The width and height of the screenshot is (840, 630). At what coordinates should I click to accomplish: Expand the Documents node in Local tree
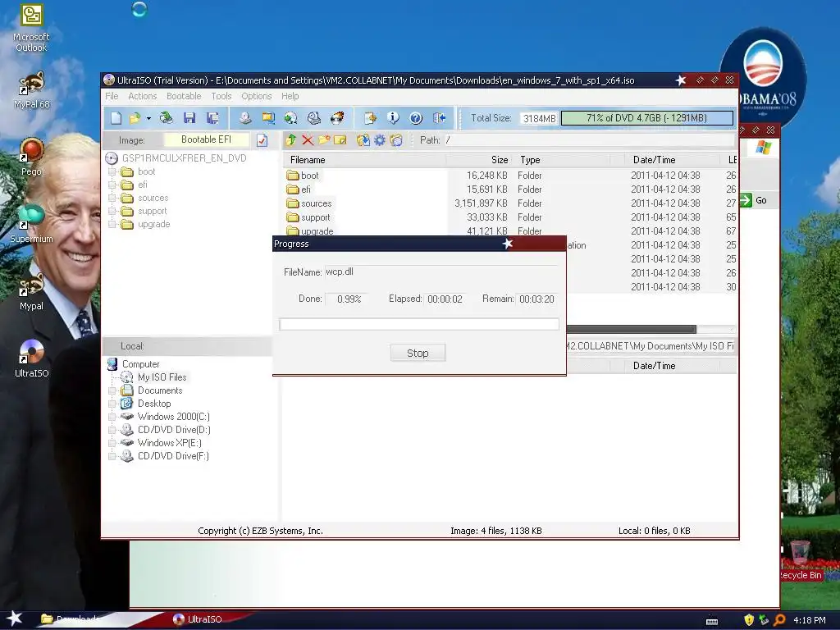[x=112, y=390]
